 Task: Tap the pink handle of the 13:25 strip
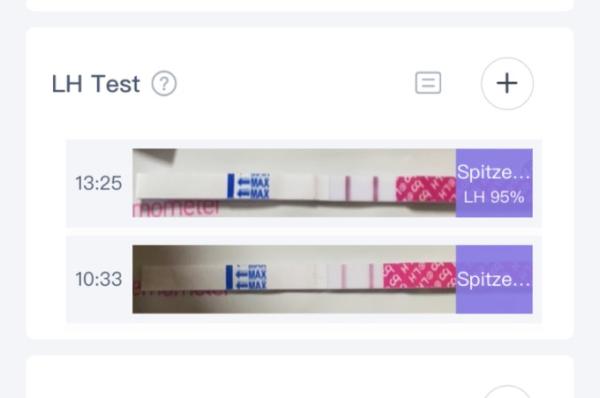point(426,189)
